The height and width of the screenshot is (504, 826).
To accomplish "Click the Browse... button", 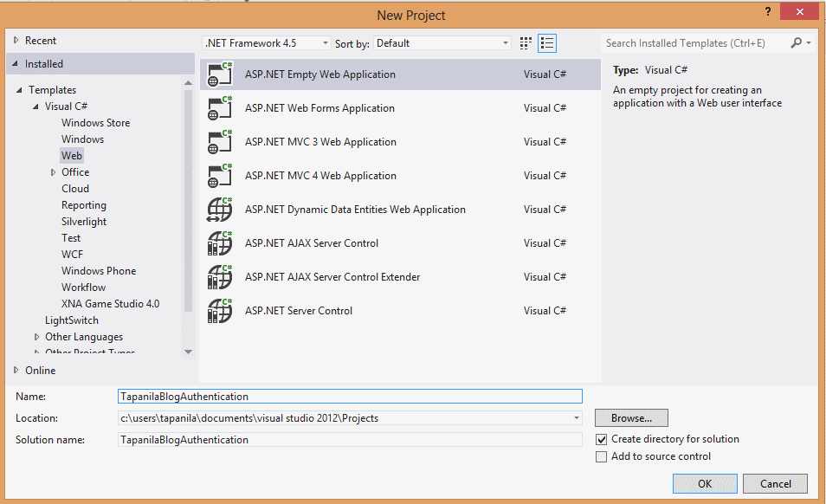I will (x=631, y=418).
